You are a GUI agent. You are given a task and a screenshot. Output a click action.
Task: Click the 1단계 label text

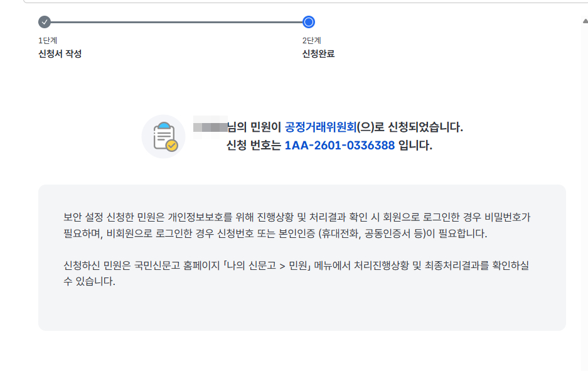[x=48, y=41]
